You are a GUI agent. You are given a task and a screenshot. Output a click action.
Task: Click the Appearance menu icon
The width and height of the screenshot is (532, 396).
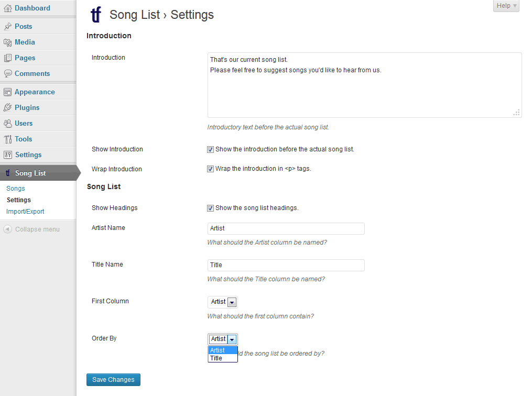click(8, 92)
